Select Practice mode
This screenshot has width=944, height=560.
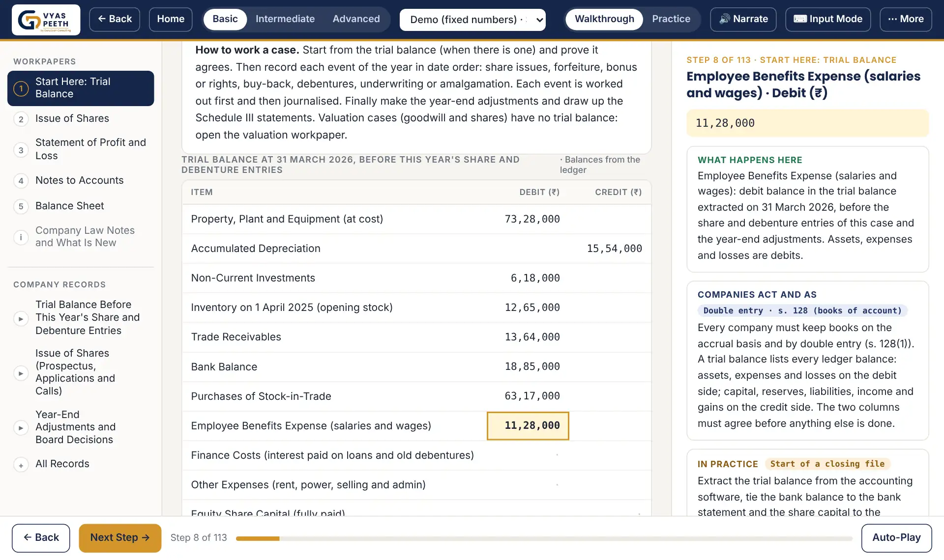pyautogui.click(x=671, y=19)
